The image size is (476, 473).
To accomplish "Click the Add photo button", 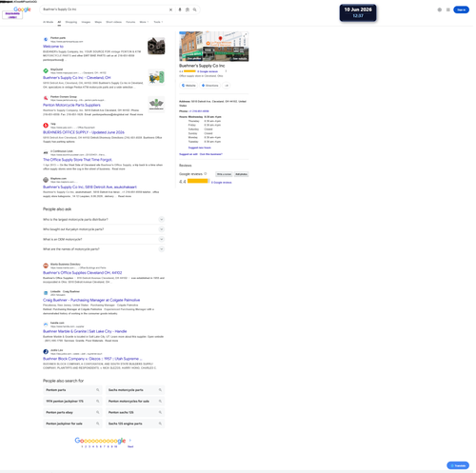I will tap(241, 174).
